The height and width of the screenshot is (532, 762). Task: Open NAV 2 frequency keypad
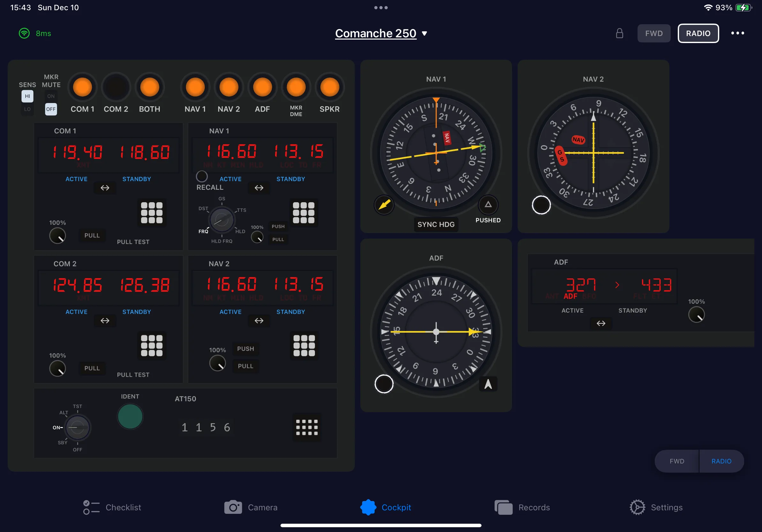(304, 345)
